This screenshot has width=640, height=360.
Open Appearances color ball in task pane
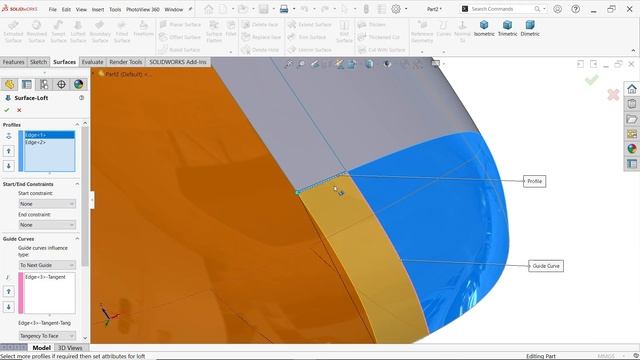pos(632,149)
